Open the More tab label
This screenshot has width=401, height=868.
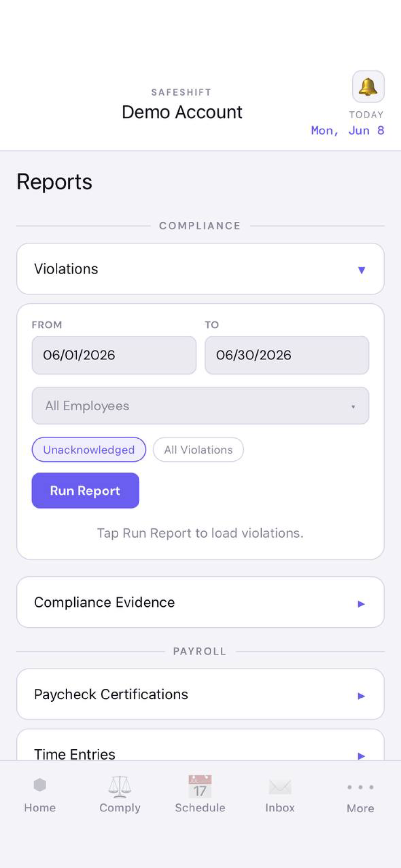click(360, 808)
